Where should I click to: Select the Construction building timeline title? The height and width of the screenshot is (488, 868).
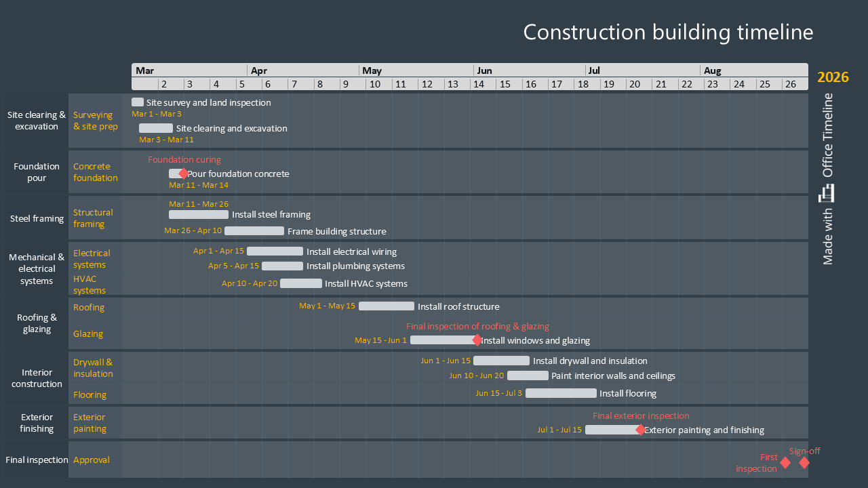[x=668, y=32]
